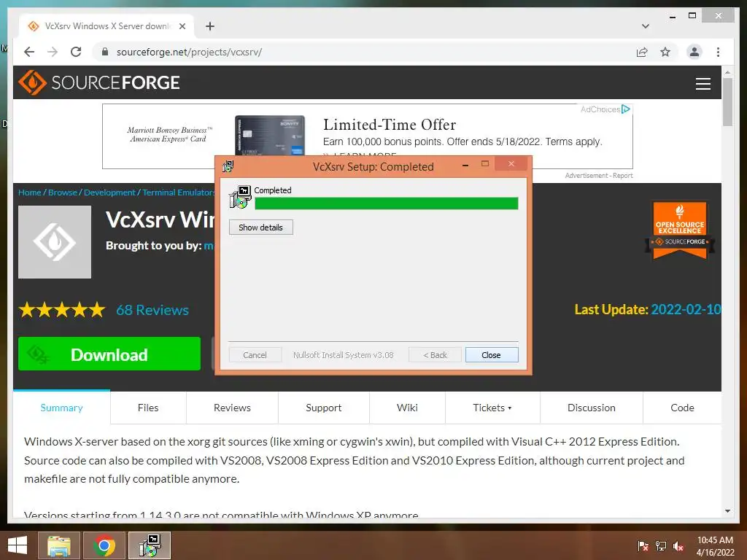Open the 2022-02-10 last update link

[x=686, y=309]
